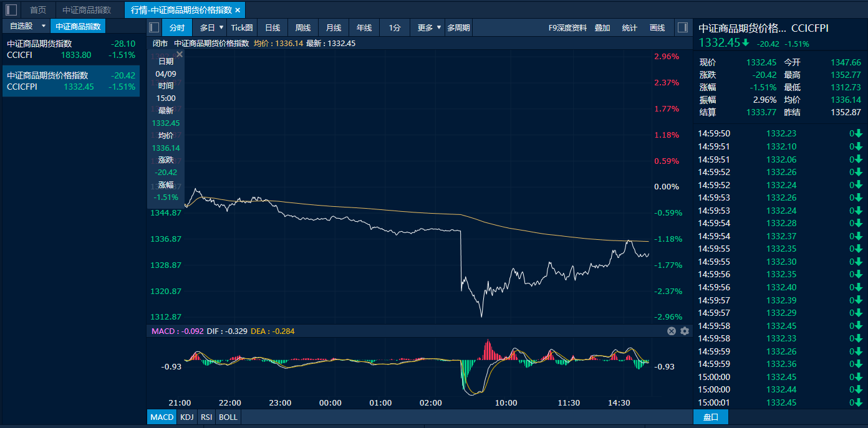Image resolution: width=868 pixels, height=428 pixels.
Task: Close the MACD indicator panel
Action: pyautogui.click(x=672, y=331)
